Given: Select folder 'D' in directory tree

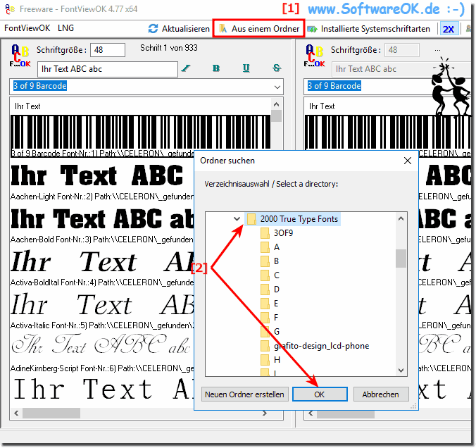Looking at the screenshot, I should (x=277, y=289).
